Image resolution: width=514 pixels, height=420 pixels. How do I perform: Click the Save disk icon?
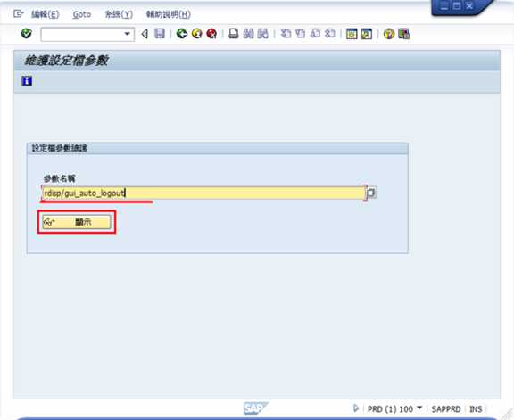pyautogui.click(x=160, y=34)
